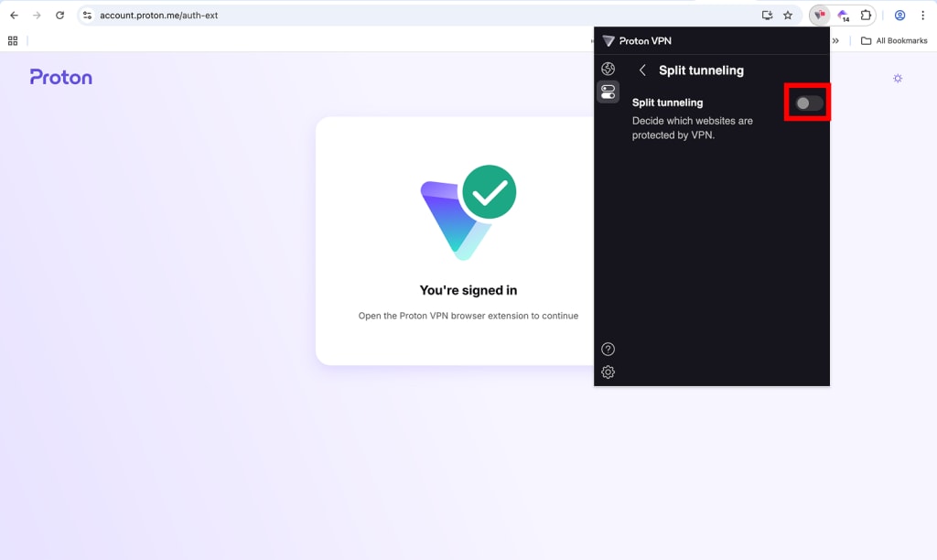Click 'Open the Proton VPN browser extension' text

pos(468,316)
